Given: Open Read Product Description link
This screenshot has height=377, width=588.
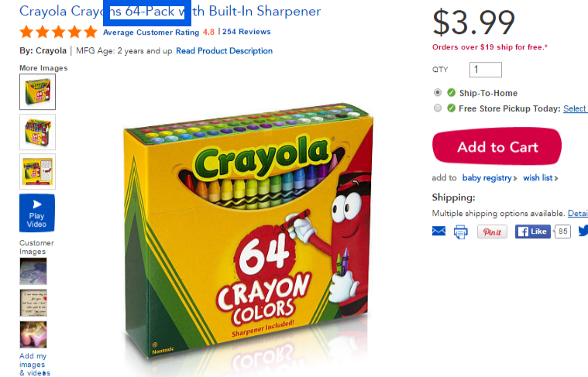Looking at the screenshot, I should click(x=224, y=50).
